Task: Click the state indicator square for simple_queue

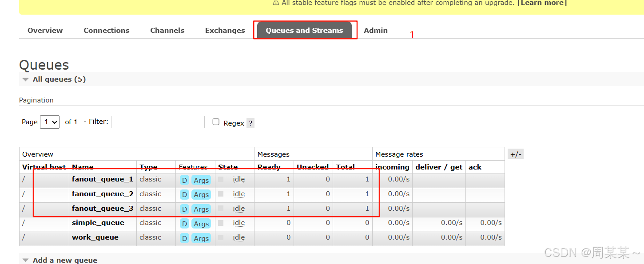Action: click(221, 223)
